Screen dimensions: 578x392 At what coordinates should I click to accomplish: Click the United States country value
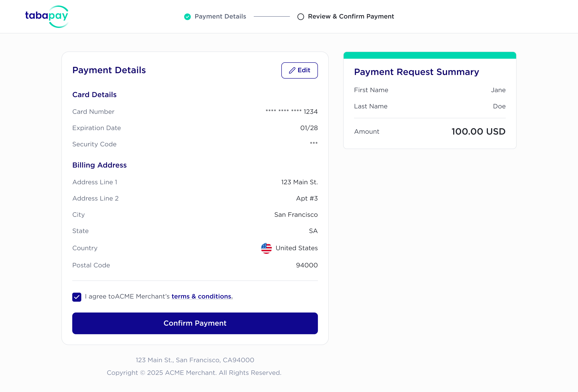click(296, 248)
